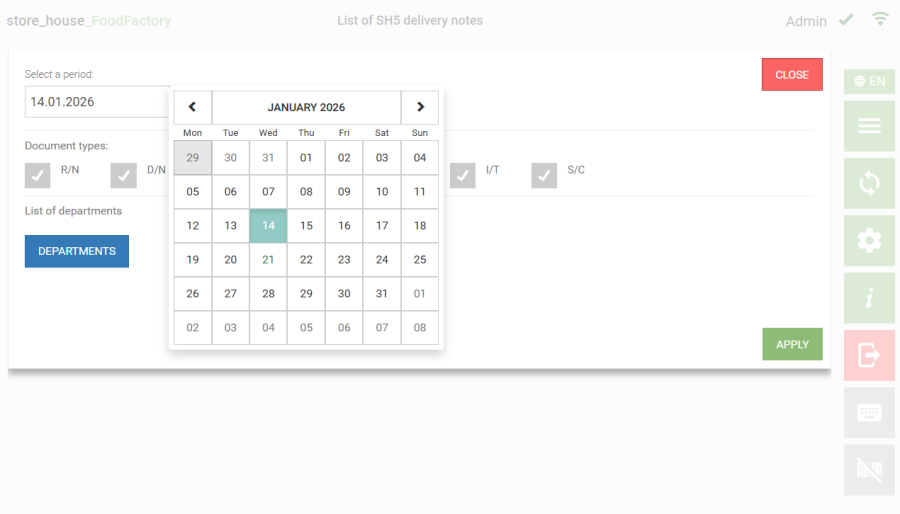Open the on-screen keyboard icon
900x514 pixels.
pos(869,413)
